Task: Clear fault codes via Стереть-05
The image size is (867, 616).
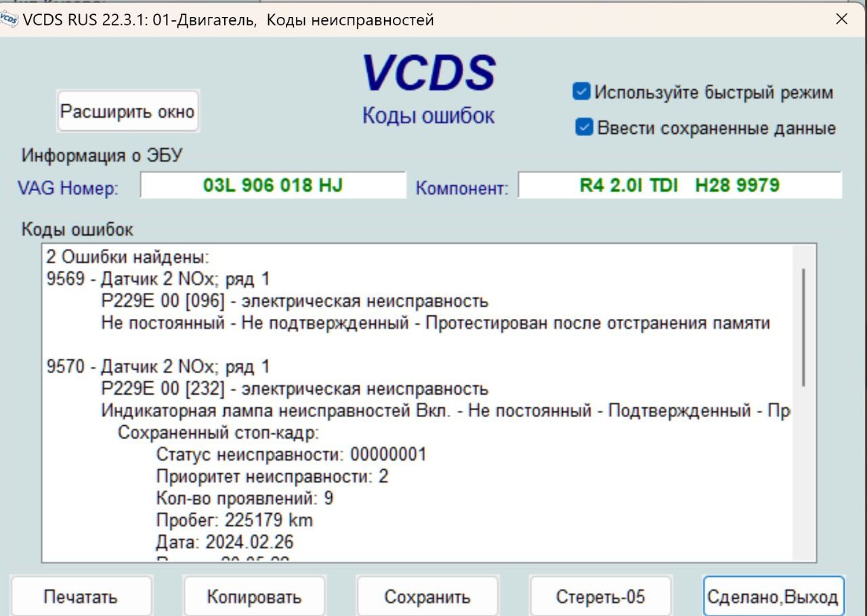Action: 600,596
